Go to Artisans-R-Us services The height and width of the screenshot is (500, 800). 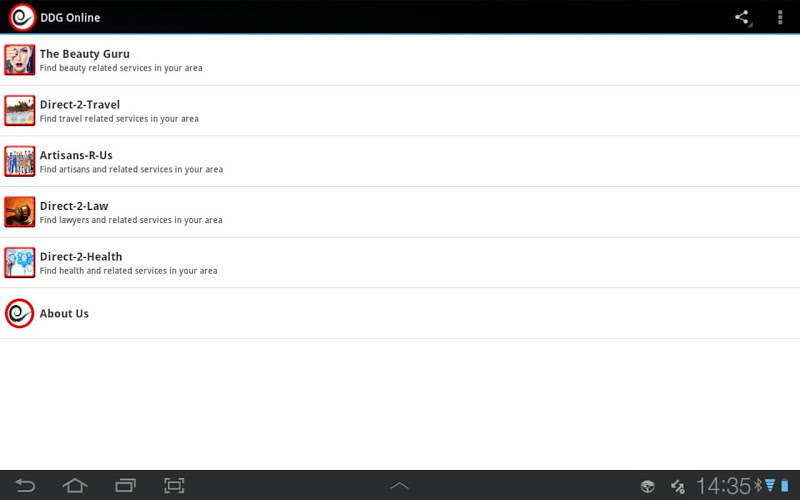[x=400, y=161]
